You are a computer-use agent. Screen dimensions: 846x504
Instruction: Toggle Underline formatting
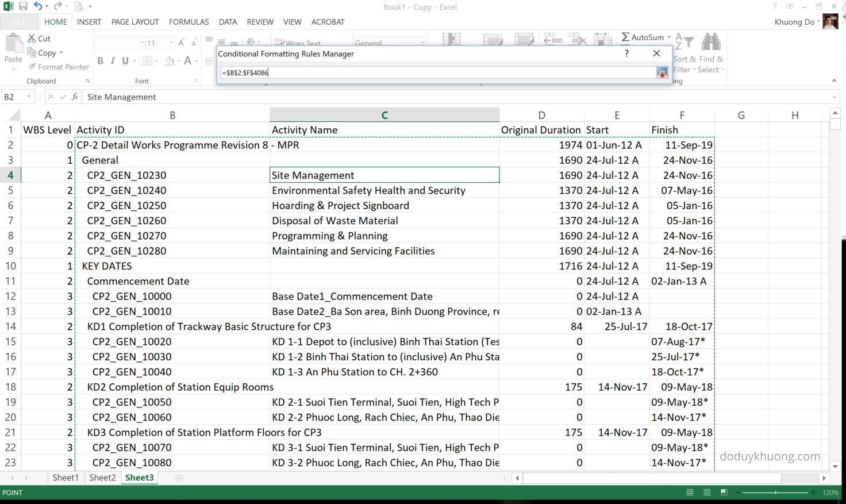coord(125,60)
